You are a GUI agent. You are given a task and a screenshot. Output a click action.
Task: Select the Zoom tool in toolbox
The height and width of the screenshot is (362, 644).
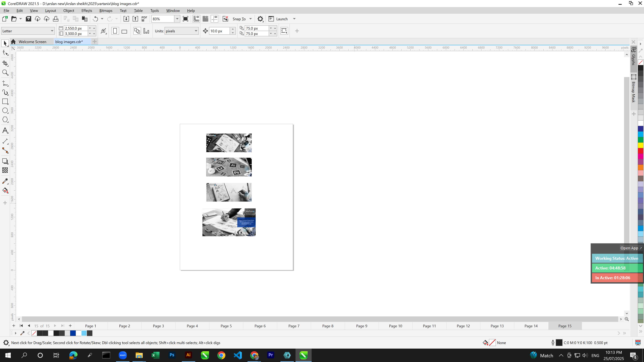pyautogui.click(x=5, y=72)
